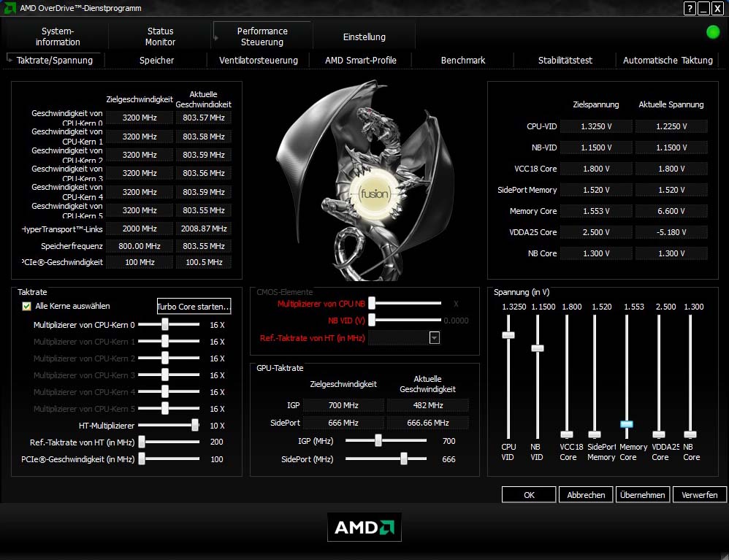Open AMD Smart-Profile subtab
This screenshot has width=729, height=560.
point(361,61)
